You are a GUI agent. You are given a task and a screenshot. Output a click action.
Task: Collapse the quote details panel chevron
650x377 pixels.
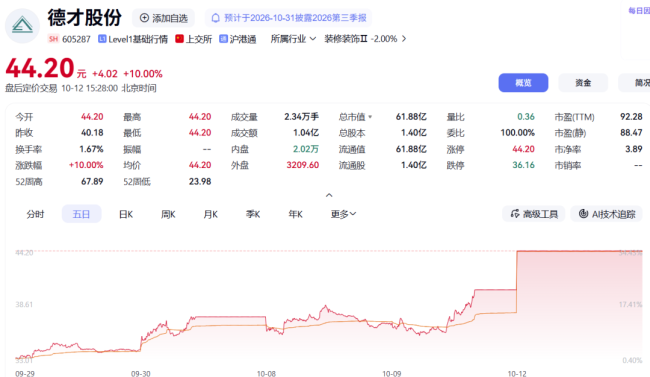pos(329,195)
